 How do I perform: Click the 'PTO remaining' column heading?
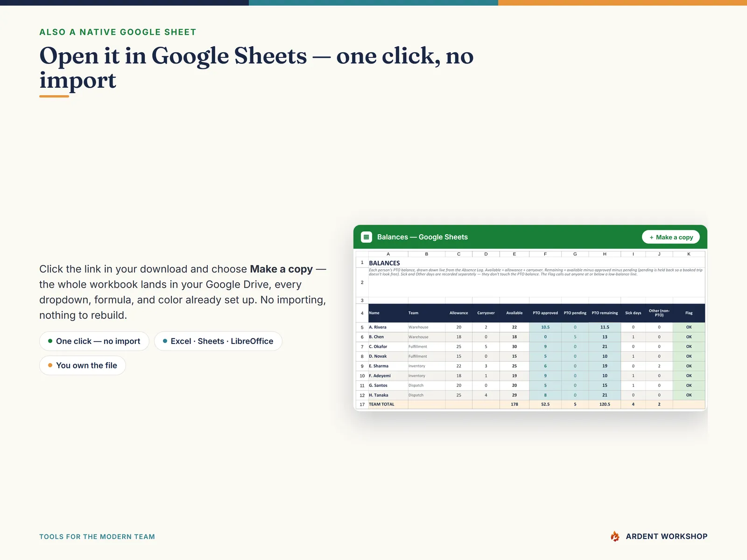pyautogui.click(x=605, y=313)
